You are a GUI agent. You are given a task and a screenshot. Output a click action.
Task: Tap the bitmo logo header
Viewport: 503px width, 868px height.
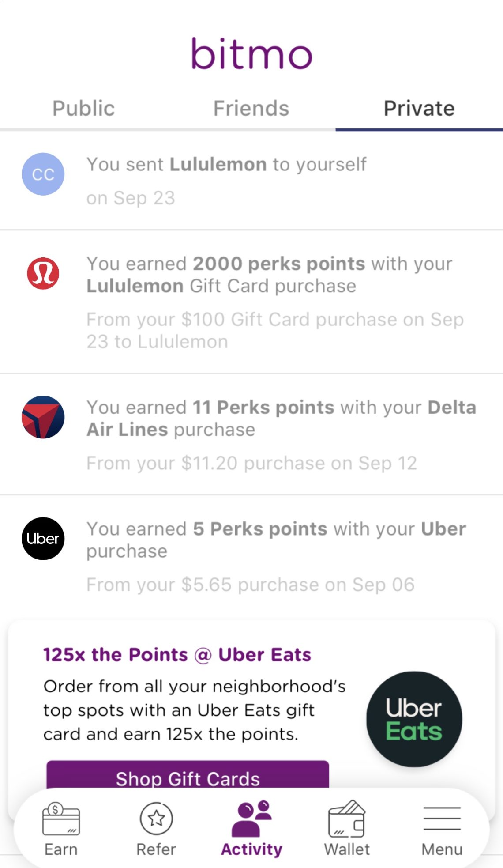click(x=251, y=54)
